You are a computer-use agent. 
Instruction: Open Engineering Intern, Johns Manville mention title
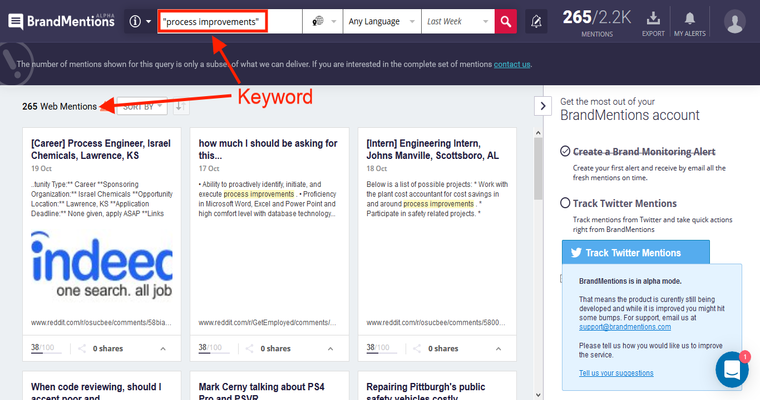click(x=432, y=149)
